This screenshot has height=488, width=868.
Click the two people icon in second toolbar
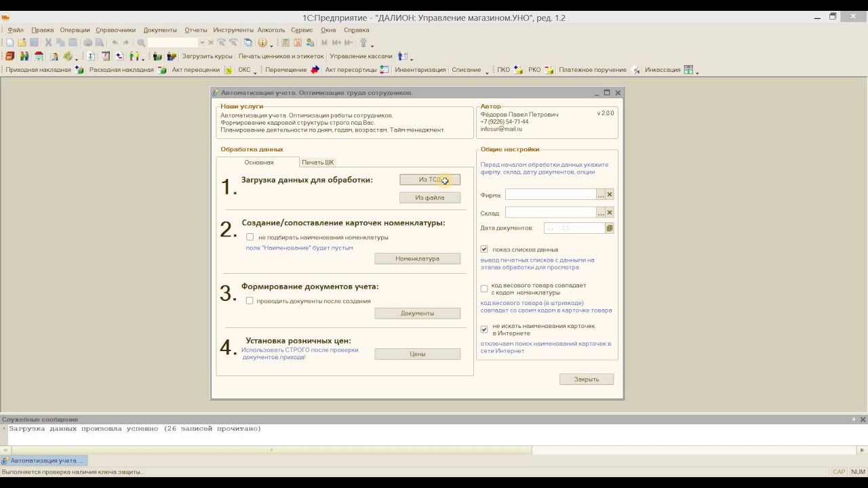point(24,56)
